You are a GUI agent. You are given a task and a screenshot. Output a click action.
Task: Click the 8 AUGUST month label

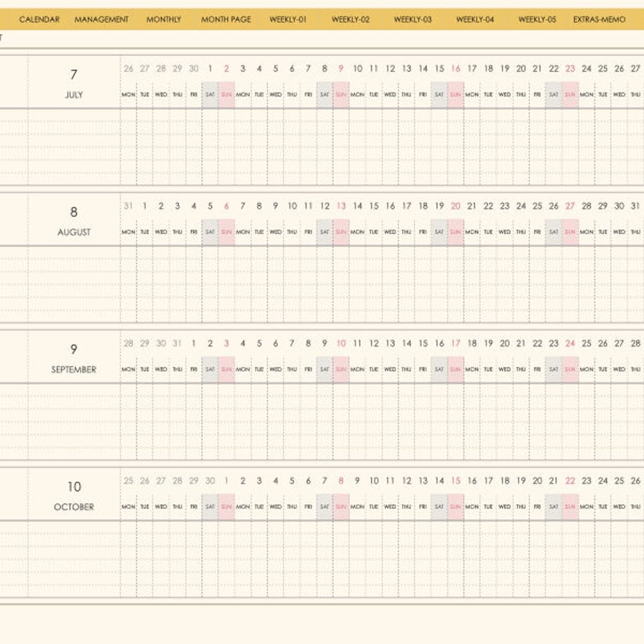74,221
